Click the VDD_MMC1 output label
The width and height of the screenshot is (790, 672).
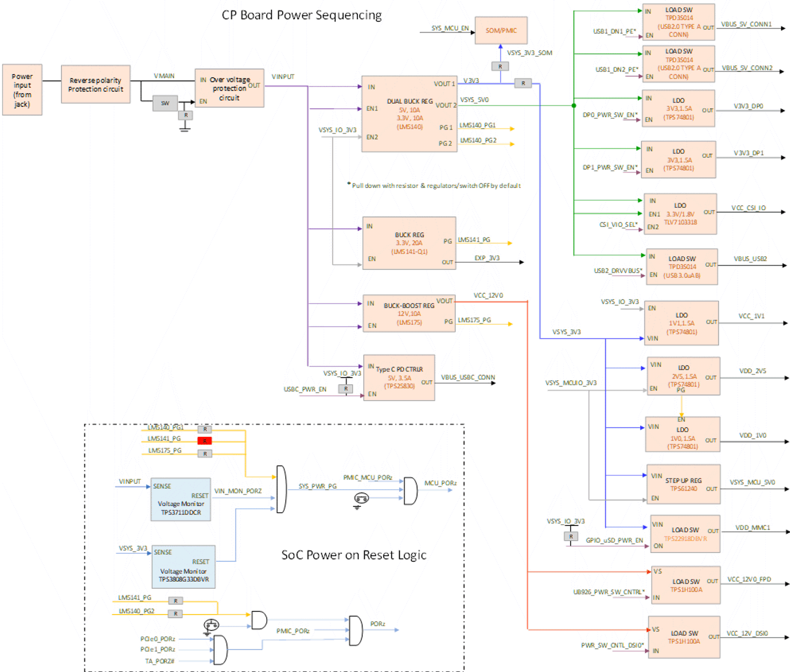point(753,528)
